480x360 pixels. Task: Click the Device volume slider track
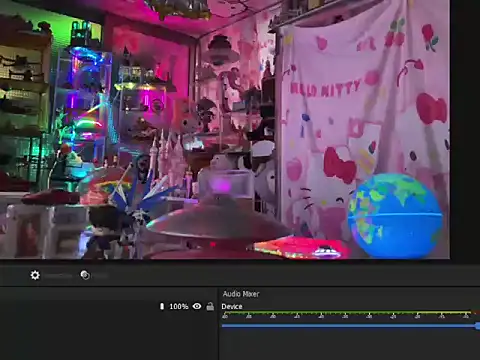coord(349,326)
